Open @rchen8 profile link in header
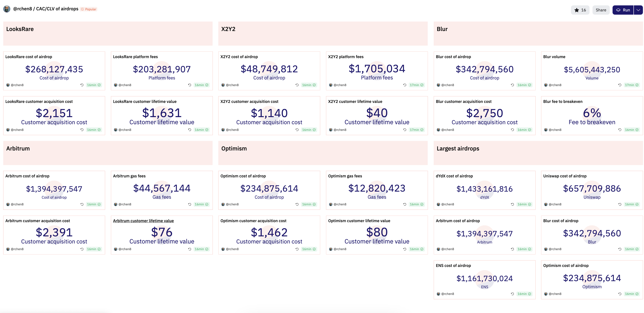Screen dimensions: 644x313 22,9
